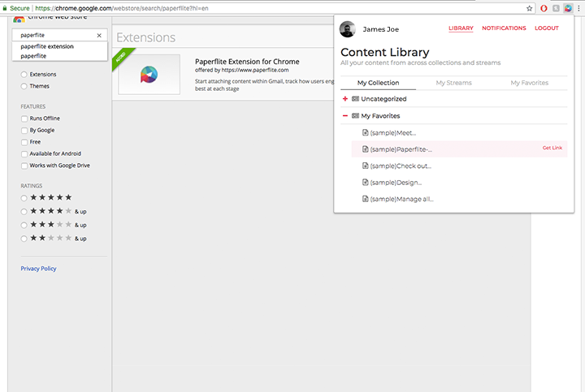This screenshot has width=585, height=392.
Task: Click Get Link for (sample)Paperflite file
Action: (x=552, y=148)
